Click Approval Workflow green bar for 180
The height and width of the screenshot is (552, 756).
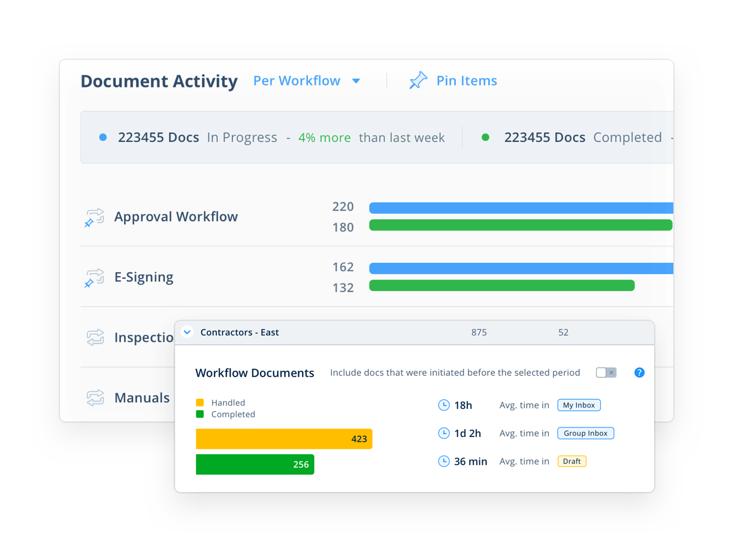(521, 225)
